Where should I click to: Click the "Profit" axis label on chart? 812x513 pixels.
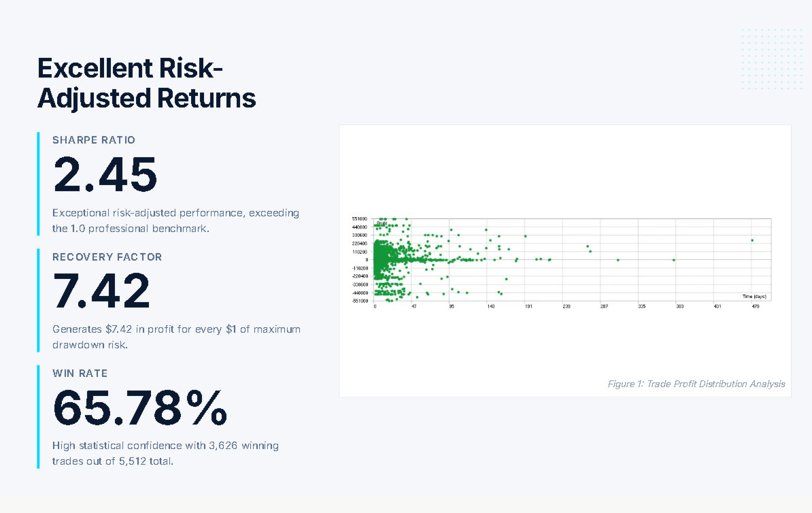pyautogui.click(x=382, y=223)
